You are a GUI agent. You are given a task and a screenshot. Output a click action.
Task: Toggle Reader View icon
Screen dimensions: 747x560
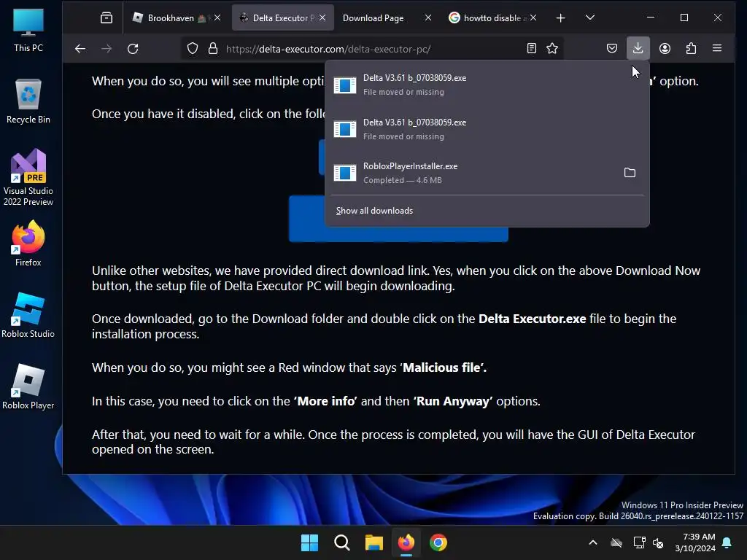click(x=532, y=49)
